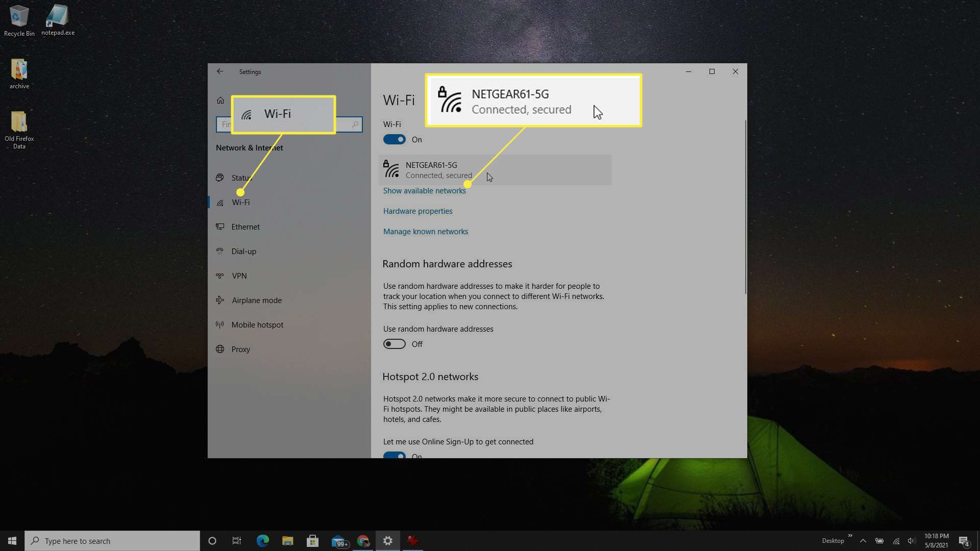Open Airplane mode settings
Viewport: 980px width, 551px height.
[x=289, y=300]
